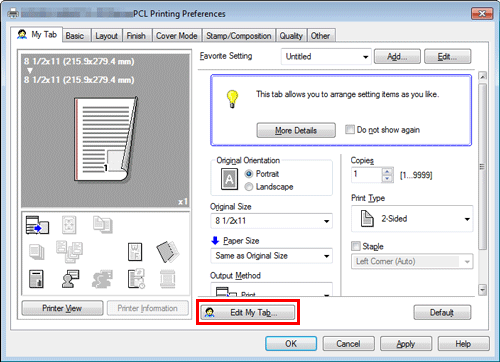Image resolution: width=500 pixels, height=362 pixels.
Task: Click the page icon inside Print Type box
Action: pyautogui.click(x=367, y=219)
